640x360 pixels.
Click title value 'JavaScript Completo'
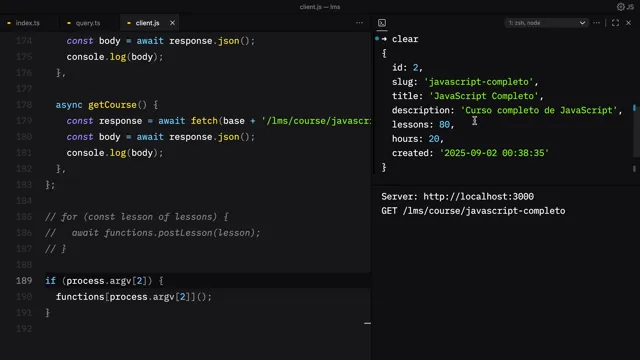tap(484, 96)
